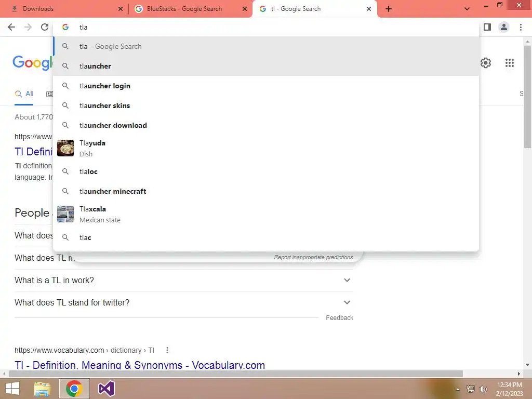532x399 pixels.
Task: Select the 'tlauncher skins' suggestion
Action: pos(266,105)
